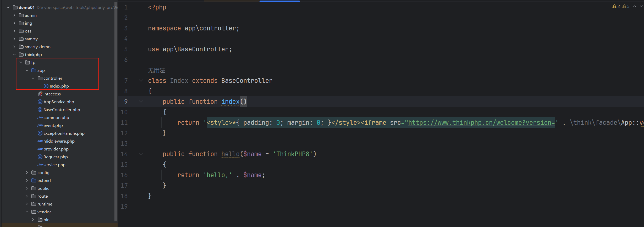Click the runtime folder icon
Viewport: 644px width, 227px height.
pos(34,204)
